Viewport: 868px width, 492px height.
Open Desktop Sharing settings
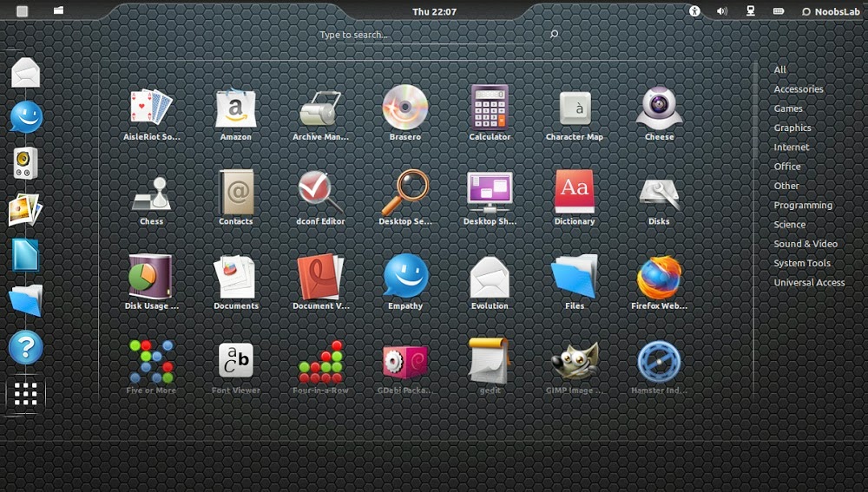click(x=490, y=198)
